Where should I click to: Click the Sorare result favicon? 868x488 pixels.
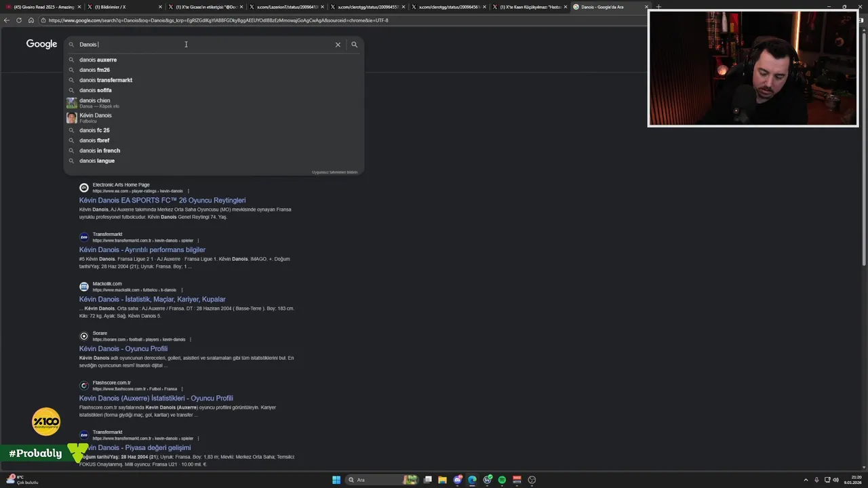tap(84, 336)
